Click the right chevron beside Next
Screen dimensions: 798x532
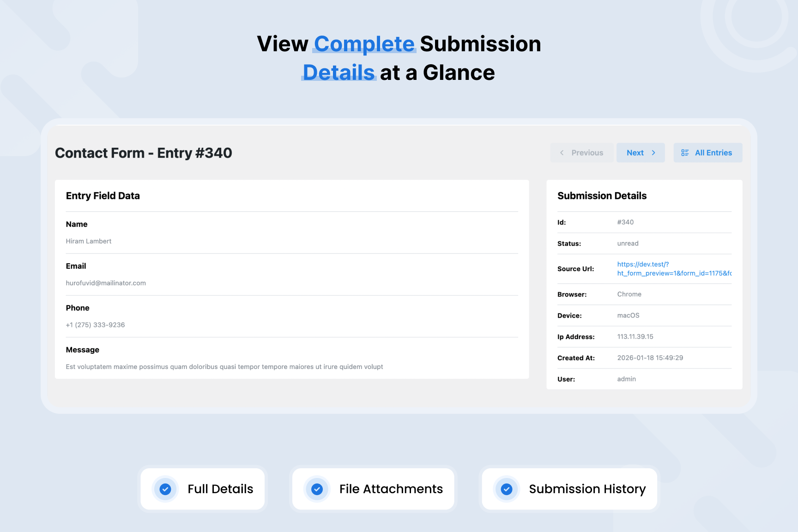(x=653, y=153)
